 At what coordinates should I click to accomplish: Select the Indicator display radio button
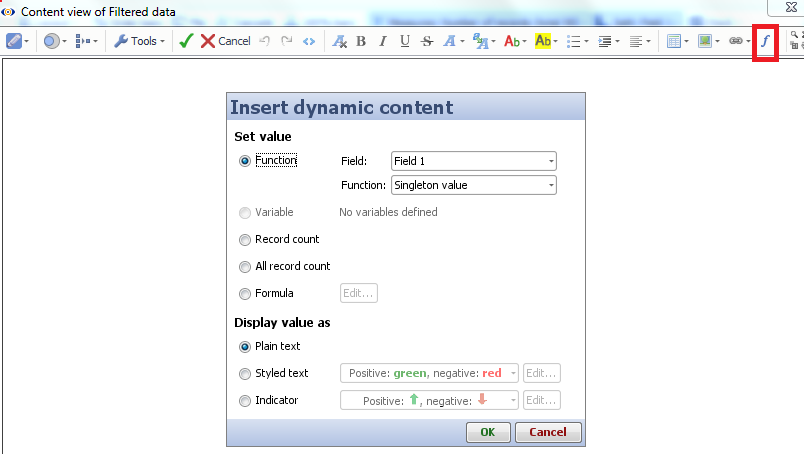[x=245, y=401]
